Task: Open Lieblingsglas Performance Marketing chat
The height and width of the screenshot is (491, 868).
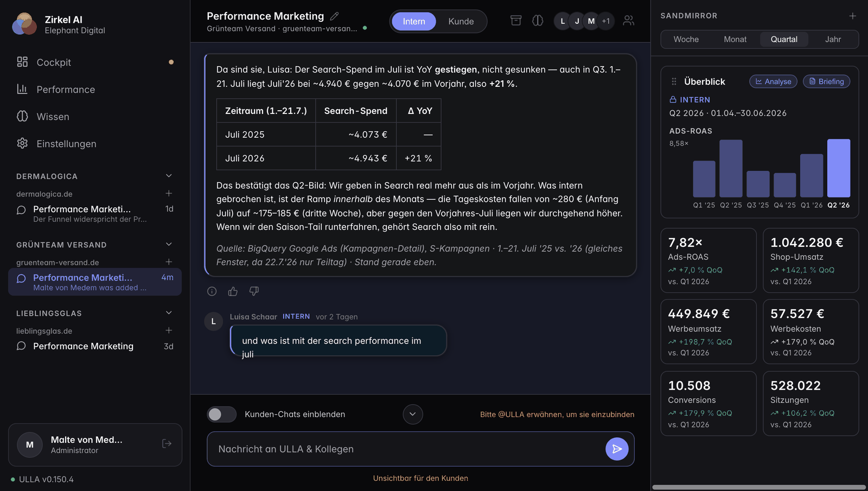Action: 95,346
